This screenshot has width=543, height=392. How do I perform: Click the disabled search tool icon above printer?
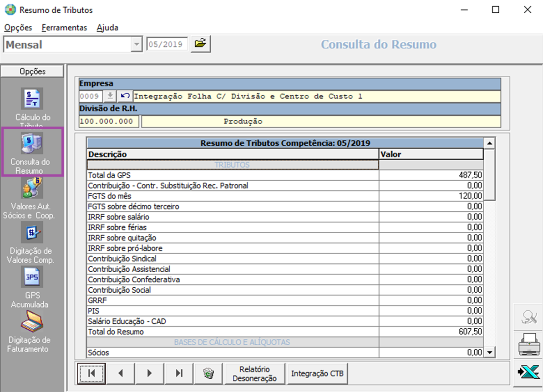528,317
